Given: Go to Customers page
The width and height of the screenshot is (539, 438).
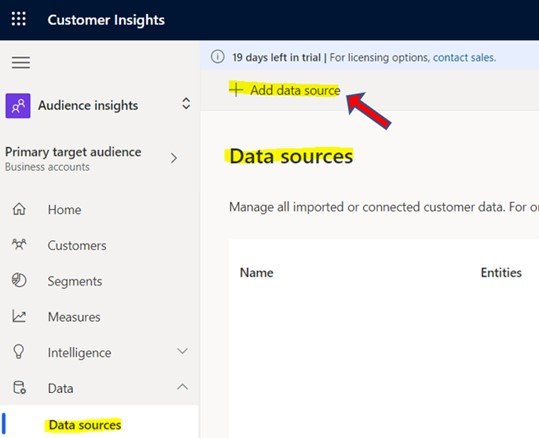Looking at the screenshot, I should pos(77,245).
